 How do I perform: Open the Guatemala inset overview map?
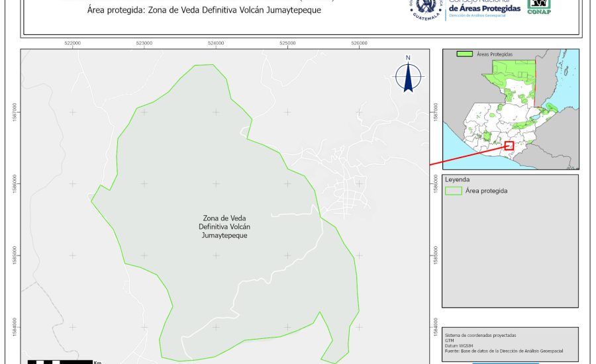click(x=508, y=109)
